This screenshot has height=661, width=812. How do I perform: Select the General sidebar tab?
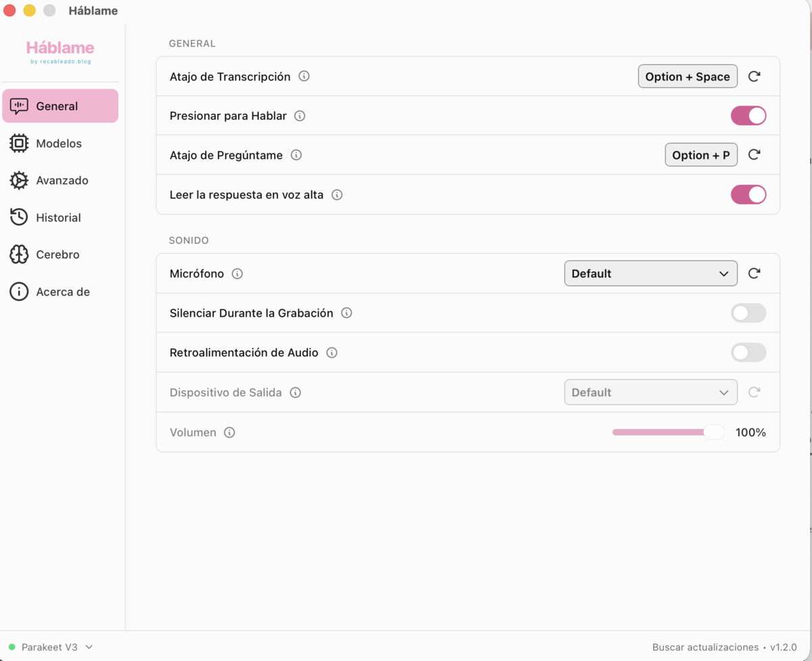[60, 106]
